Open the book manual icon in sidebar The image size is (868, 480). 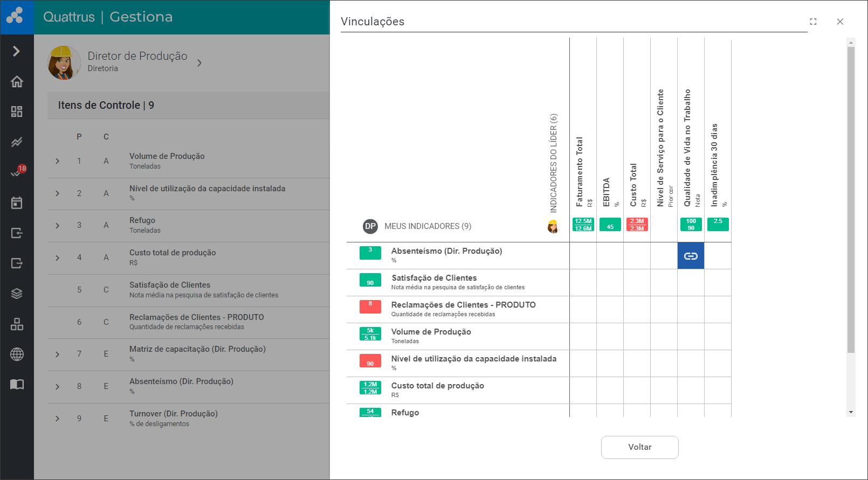(17, 384)
